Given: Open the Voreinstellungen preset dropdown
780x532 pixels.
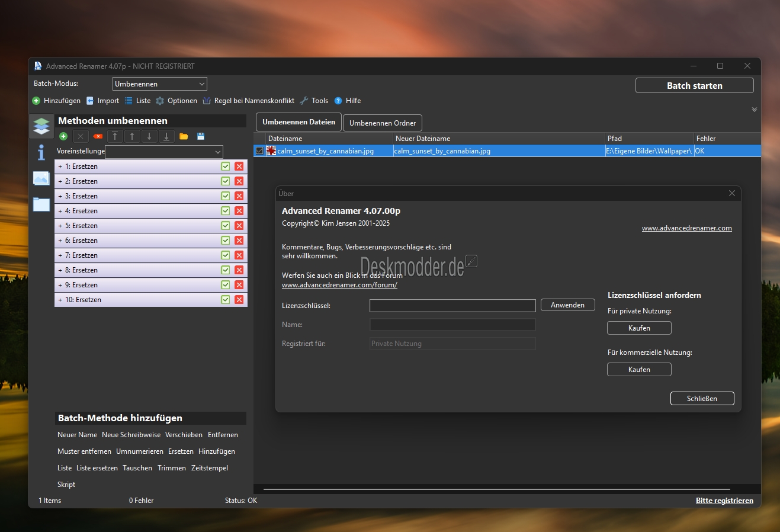Looking at the screenshot, I should [164, 152].
